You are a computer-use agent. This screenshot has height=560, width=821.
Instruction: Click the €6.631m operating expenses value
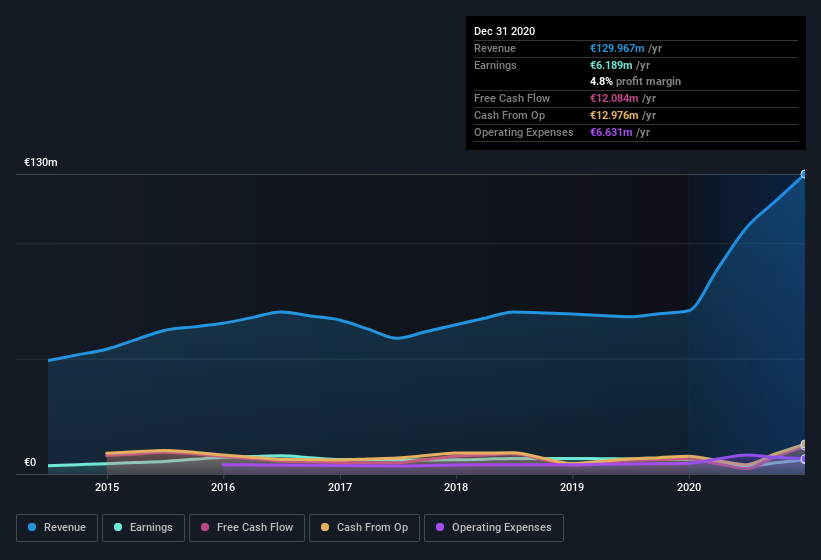point(611,132)
